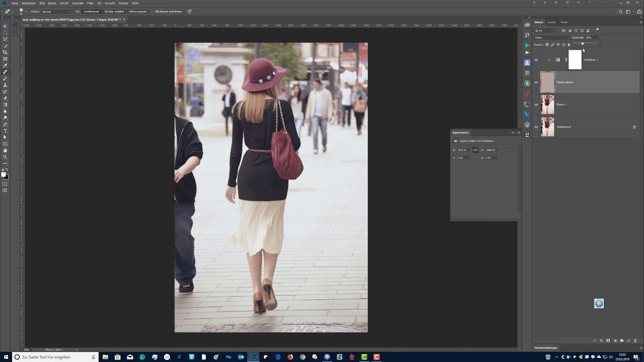Screen dimensions: 644x362
Task: Select the Crop tool in the toolbar
Action: coord(5,52)
